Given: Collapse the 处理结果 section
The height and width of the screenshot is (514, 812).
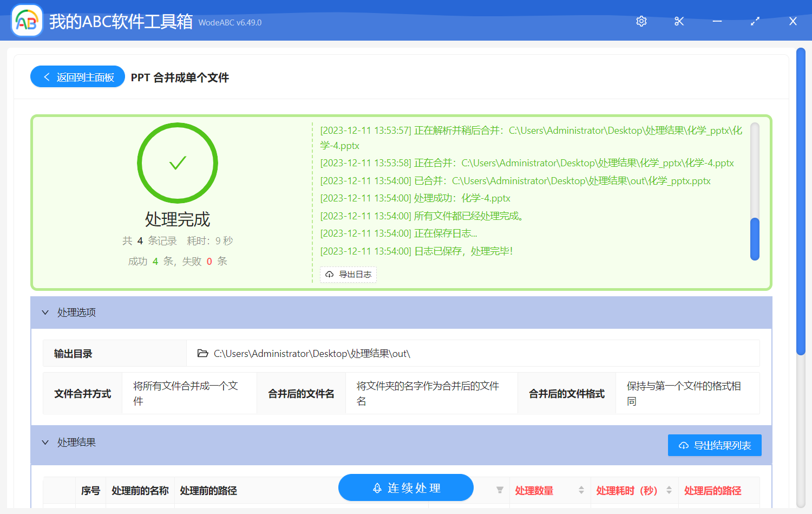Looking at the screenshot, I should point(46,443).
